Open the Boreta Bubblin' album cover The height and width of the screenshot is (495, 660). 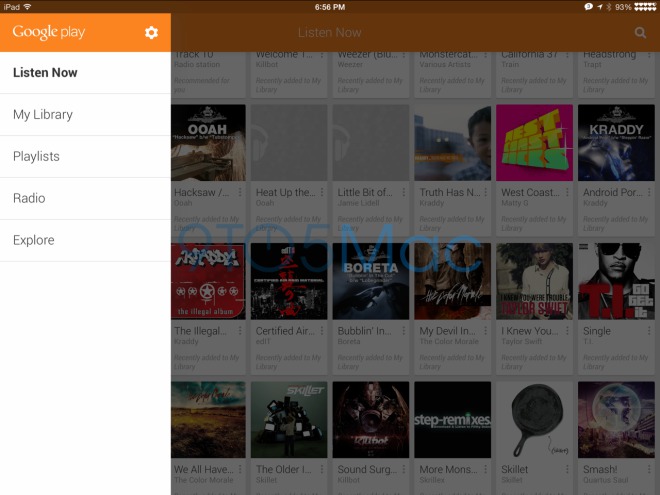[371, 281]
